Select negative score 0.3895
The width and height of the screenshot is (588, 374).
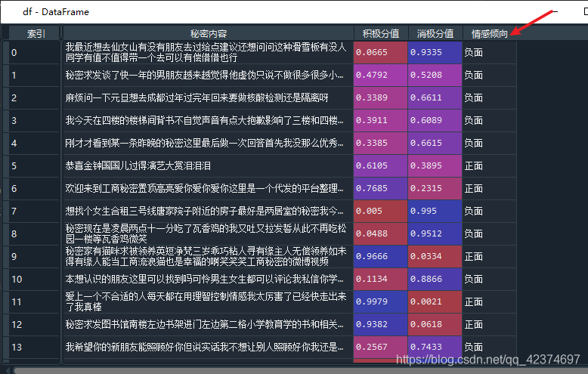tap(435, 165)
